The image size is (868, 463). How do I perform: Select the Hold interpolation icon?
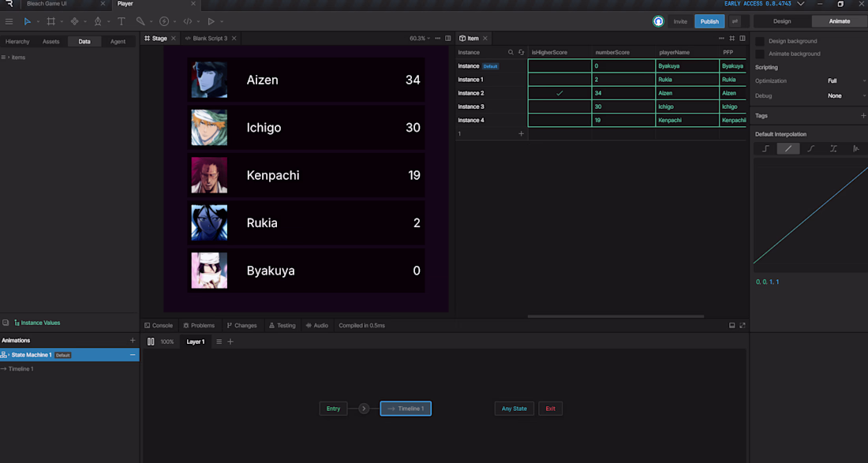[765, 148]
